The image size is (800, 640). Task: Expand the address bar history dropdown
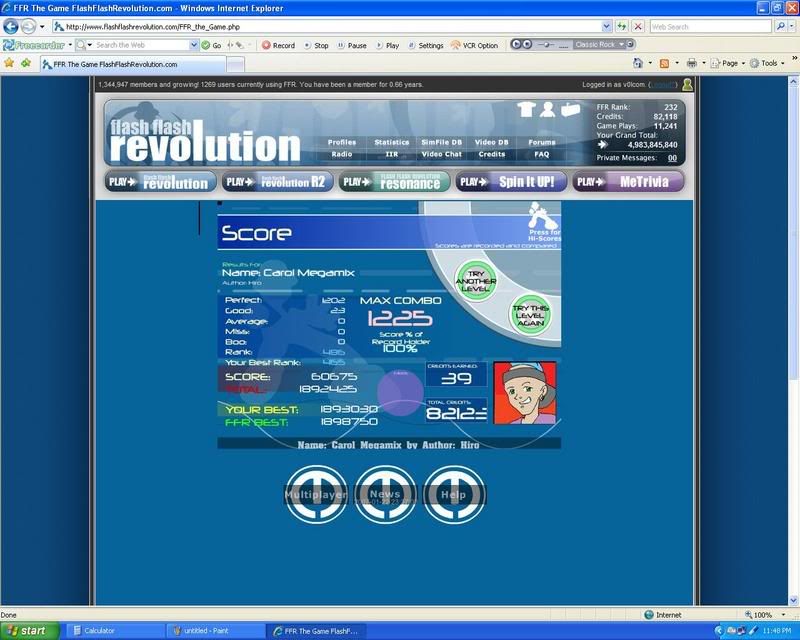(606, 27)
